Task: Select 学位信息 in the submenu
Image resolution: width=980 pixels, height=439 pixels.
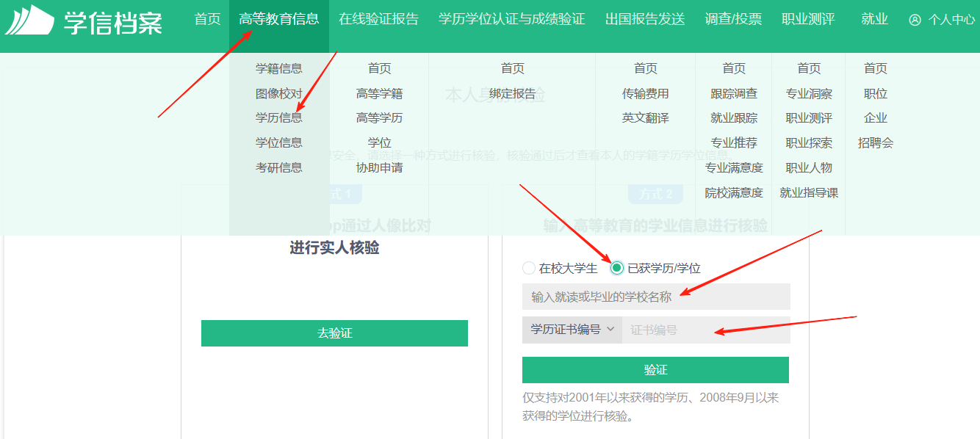Action: 279,142
